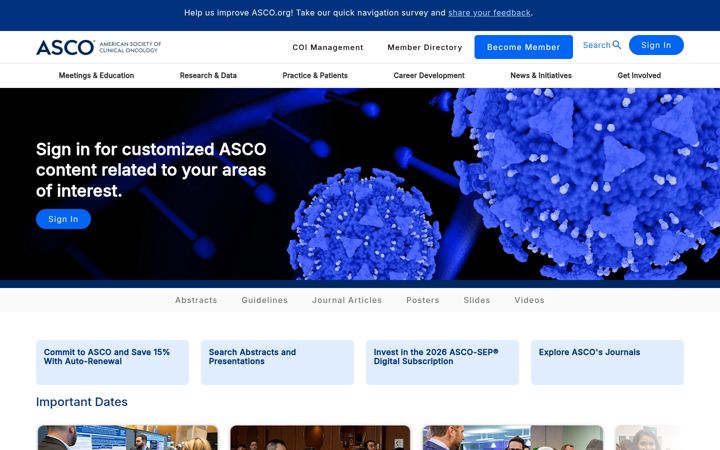This screenshot has height=450, width=720.
Task: Select the Journal Articles tab
Action: pos(347,300)
